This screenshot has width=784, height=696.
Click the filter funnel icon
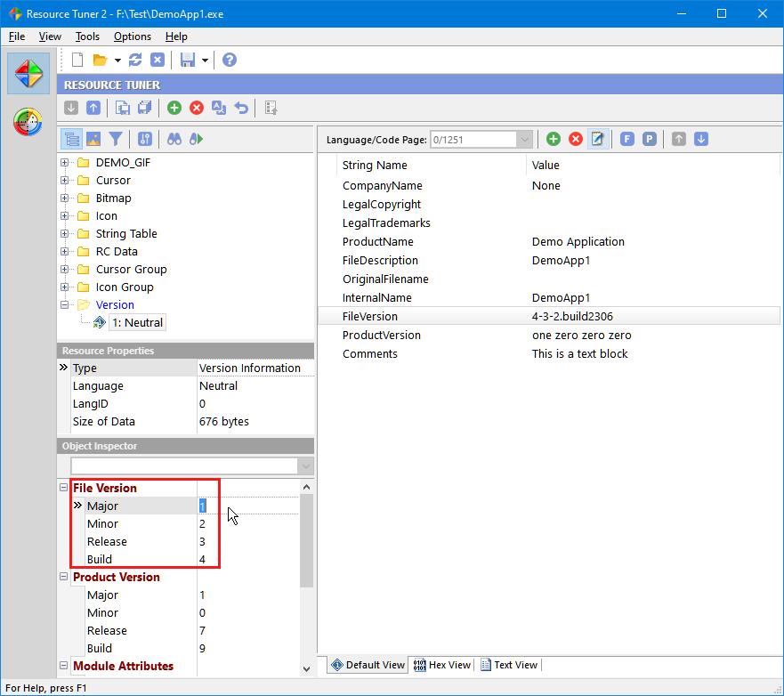(116, 139)
